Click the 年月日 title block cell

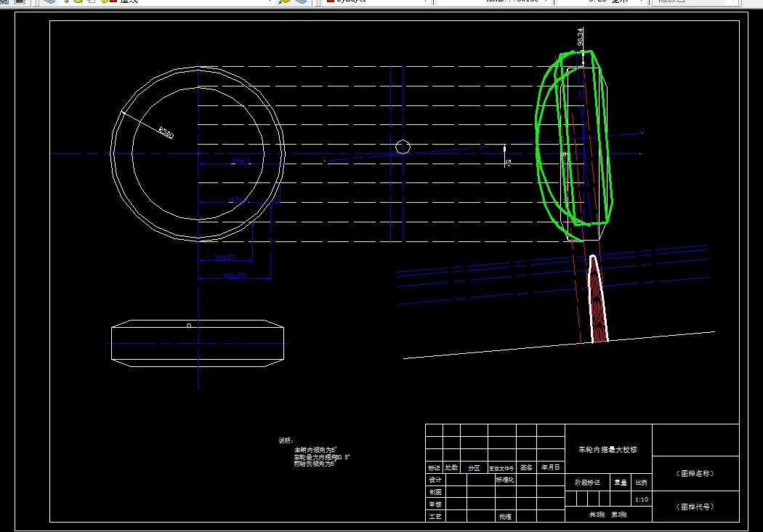click(x=551, y=467)
